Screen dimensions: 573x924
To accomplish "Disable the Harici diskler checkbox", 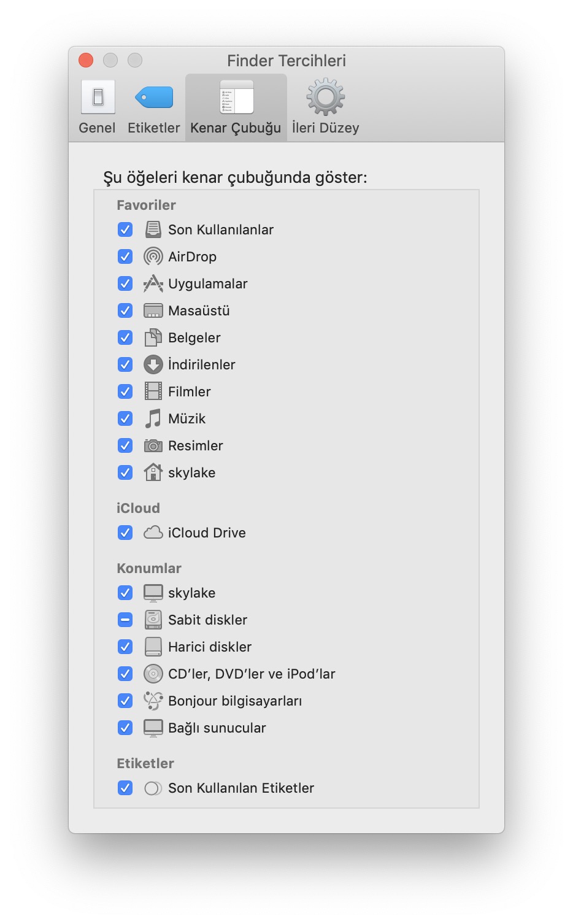I will [125, 647].
